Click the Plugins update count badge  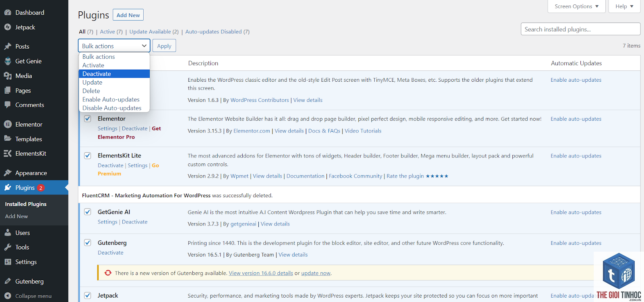[x=41, y=188]
